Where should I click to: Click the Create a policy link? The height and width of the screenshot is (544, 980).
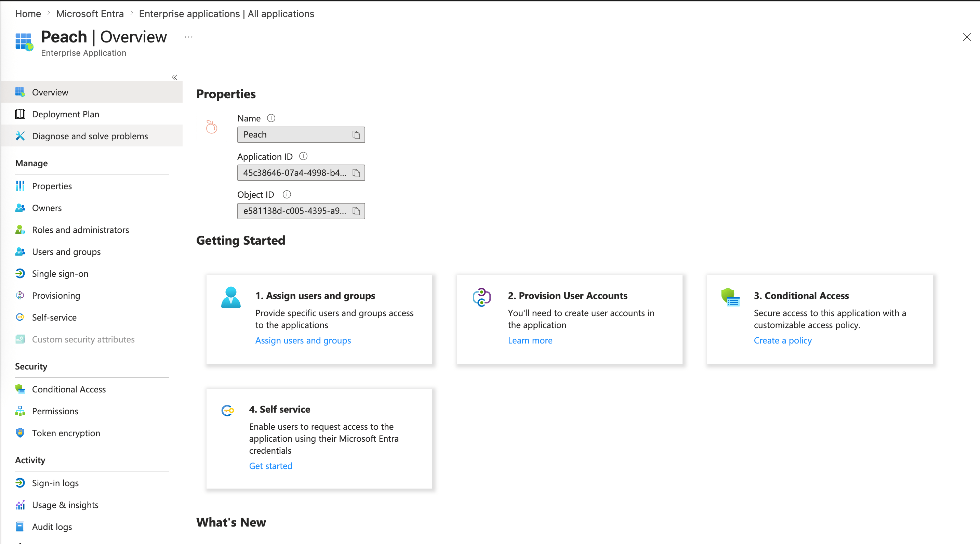[x=783, y=340]
